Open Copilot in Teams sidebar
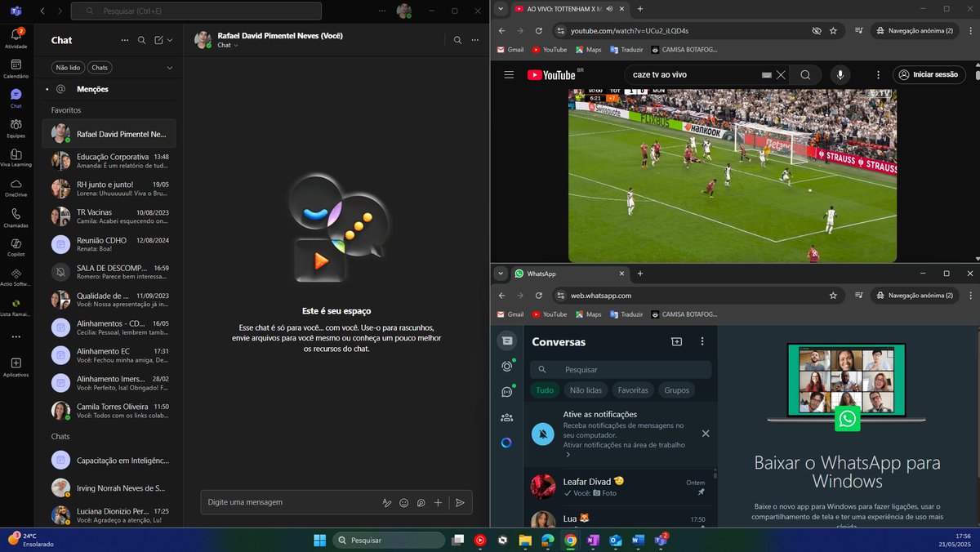This screenshot has height=552, width=980. [16, 247]
